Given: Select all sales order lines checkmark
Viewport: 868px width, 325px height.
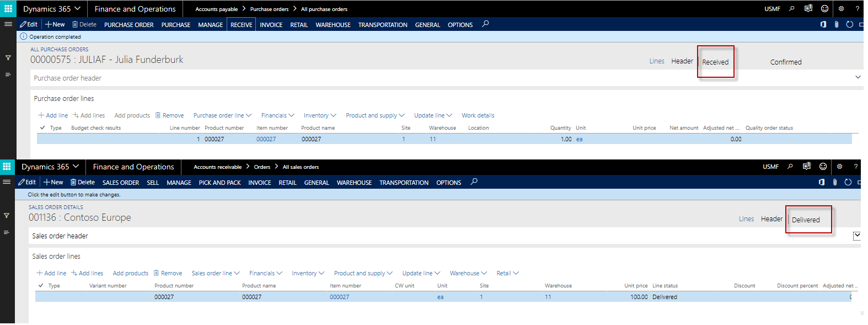Looking at the screenshot, I should coord(41,285).
